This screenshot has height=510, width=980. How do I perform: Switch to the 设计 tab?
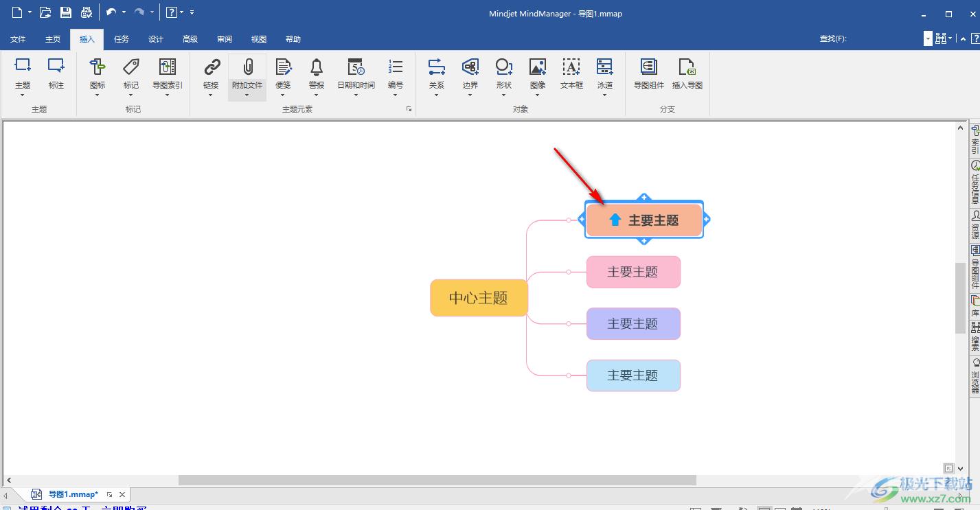(156, 39)
